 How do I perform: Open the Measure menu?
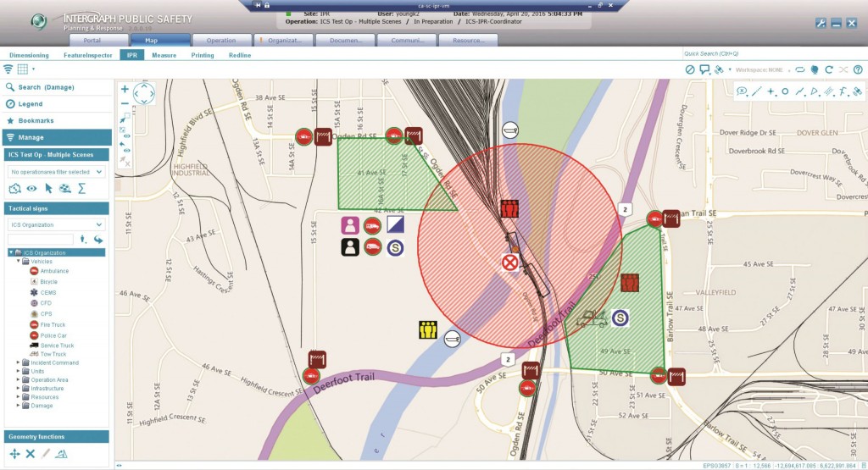click(164, 55)
